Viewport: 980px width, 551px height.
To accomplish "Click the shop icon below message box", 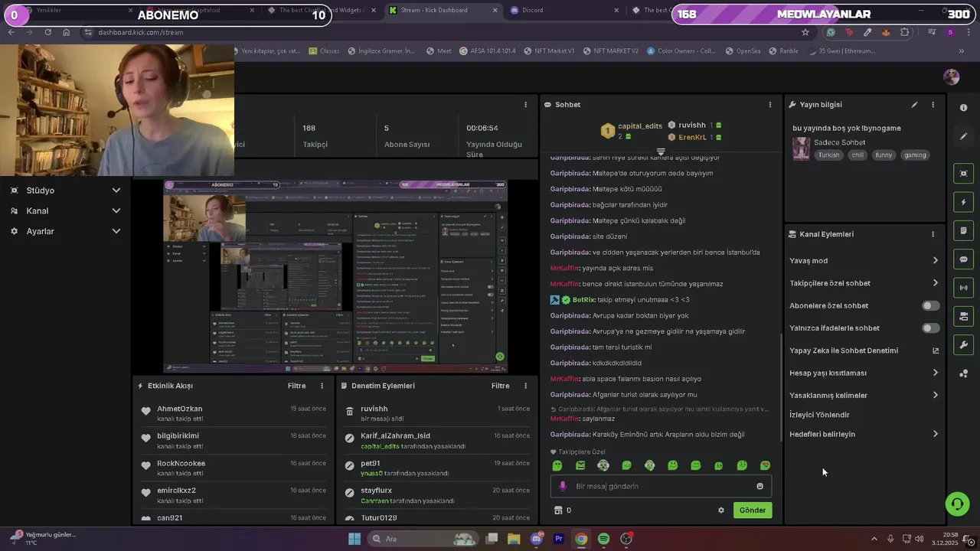I will pos(558,510).
